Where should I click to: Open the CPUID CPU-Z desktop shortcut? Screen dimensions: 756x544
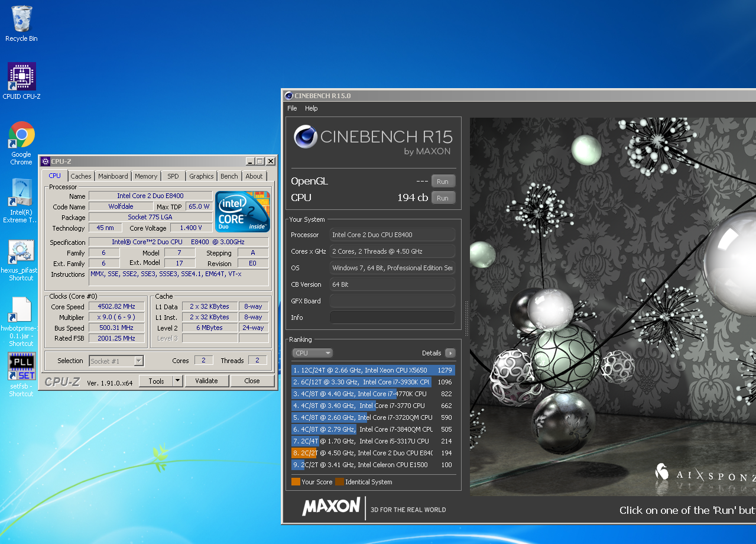coord(21,81)
